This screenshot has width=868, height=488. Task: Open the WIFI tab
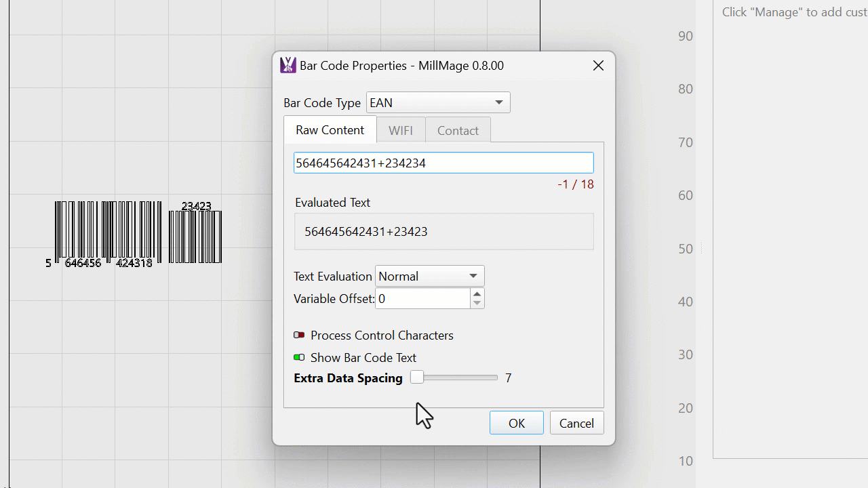click(x=401, y=130)
